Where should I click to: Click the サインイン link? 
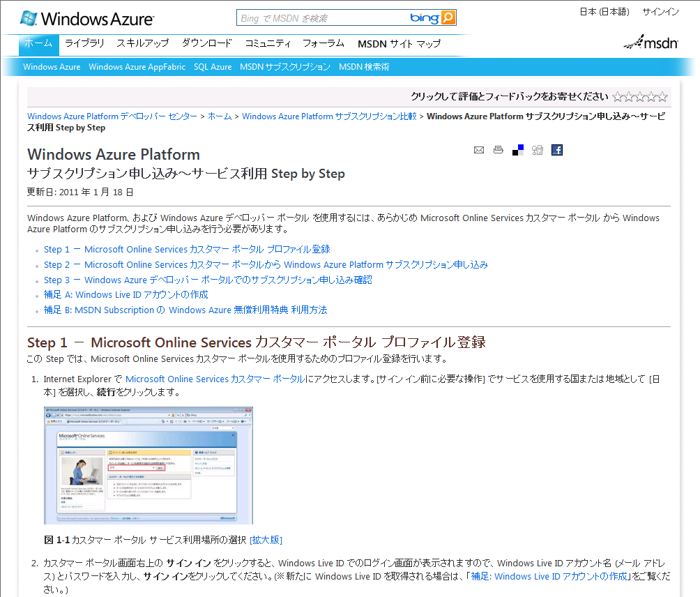click(660, 12)
